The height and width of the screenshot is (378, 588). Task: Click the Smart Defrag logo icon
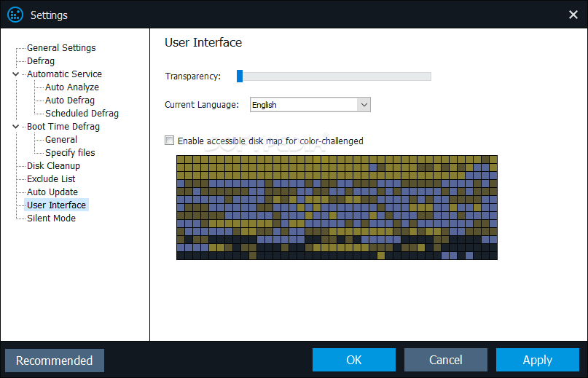click(x=15, y=15)
